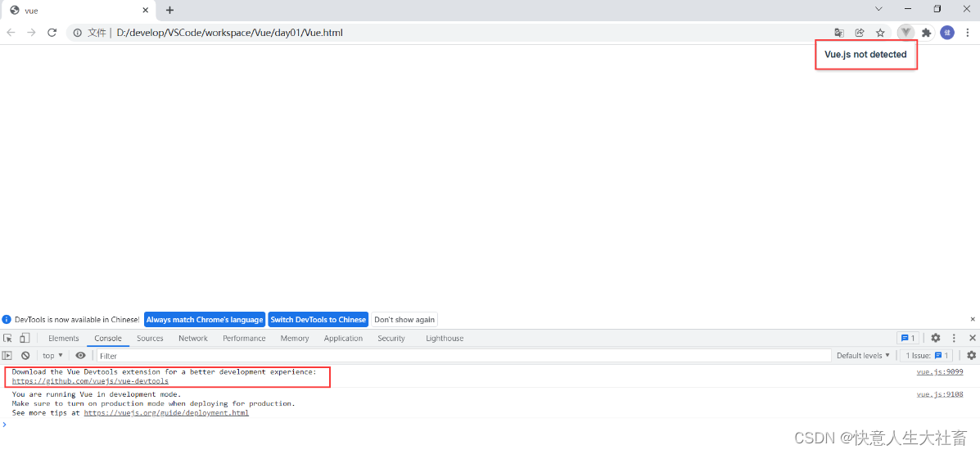Open the translate page icon
The image size is (980, 454).
tap(839, 33)
